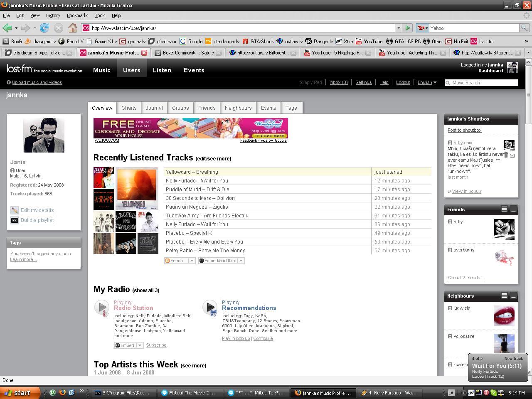The height and width of the screenshot is (399, 532).
Task: Open the Neighbours panel list-options icon
Action: coord(504,296)
